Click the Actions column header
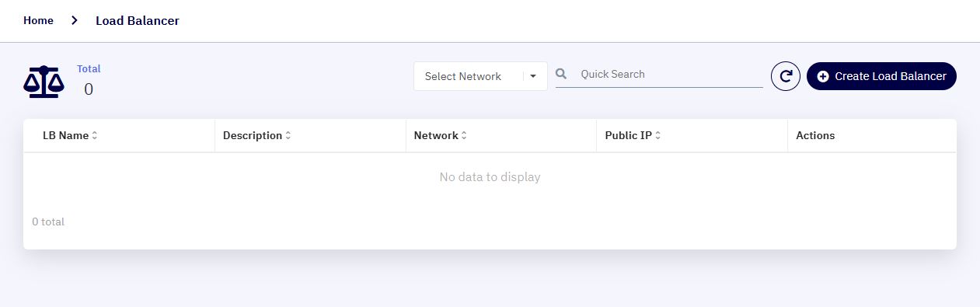 tap(815, 135)
